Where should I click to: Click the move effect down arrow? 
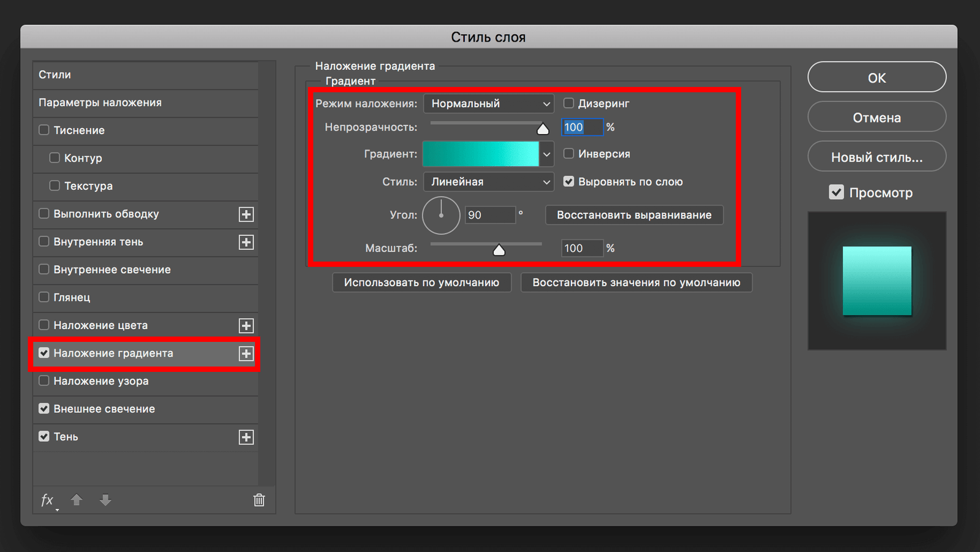pos(105,500)
